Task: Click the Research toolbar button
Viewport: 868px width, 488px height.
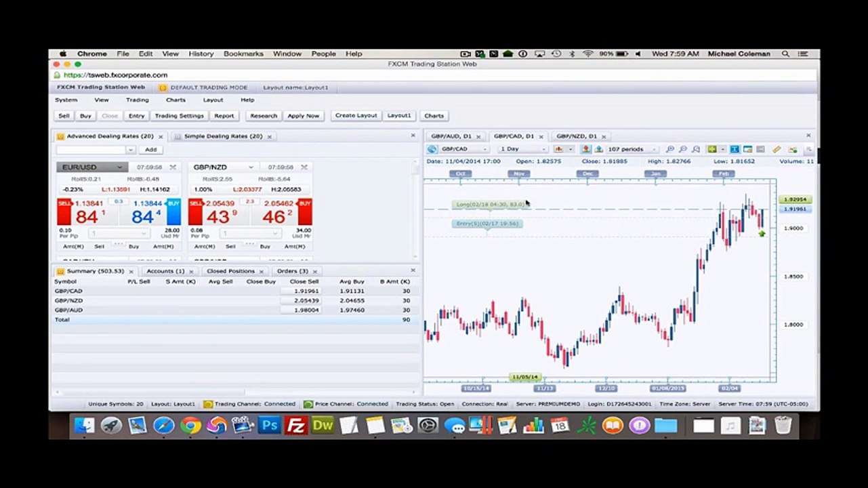Action: coord(264,116)
